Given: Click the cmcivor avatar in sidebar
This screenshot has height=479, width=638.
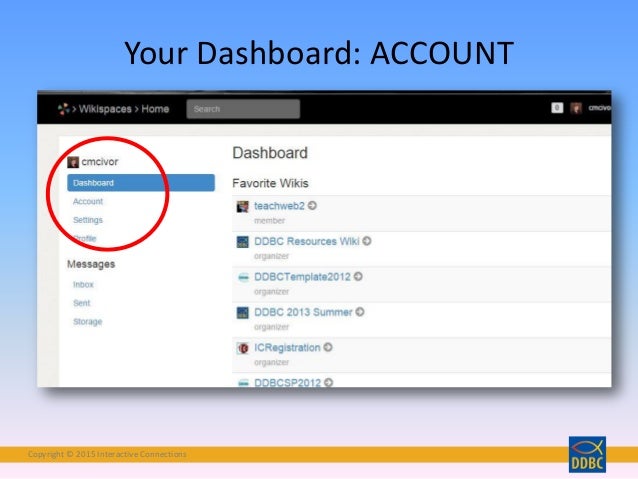Looking at the screenshot, I should [73, 162].
